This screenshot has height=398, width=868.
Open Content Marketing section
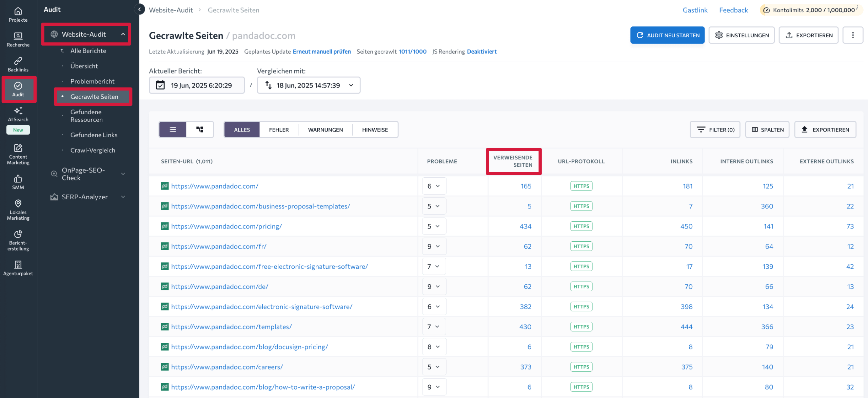(x=18, y=154)
